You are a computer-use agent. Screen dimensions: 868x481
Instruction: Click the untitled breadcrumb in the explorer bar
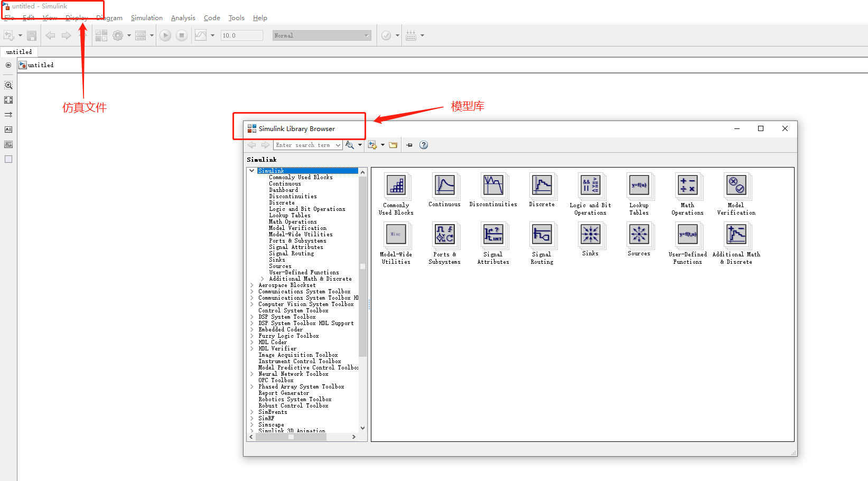coord(41,65)
